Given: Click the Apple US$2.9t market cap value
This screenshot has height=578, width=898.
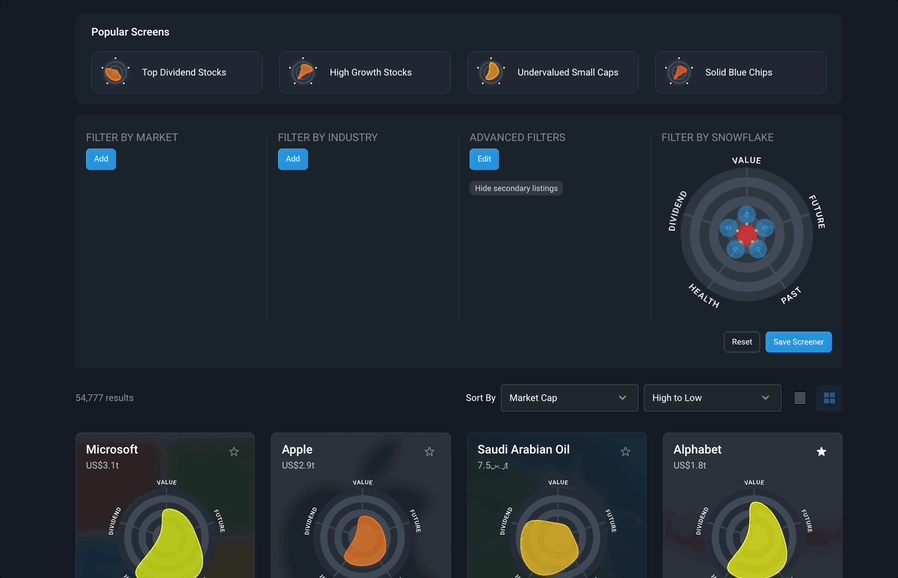Looking at the screenshot, I should pos(298,465).
